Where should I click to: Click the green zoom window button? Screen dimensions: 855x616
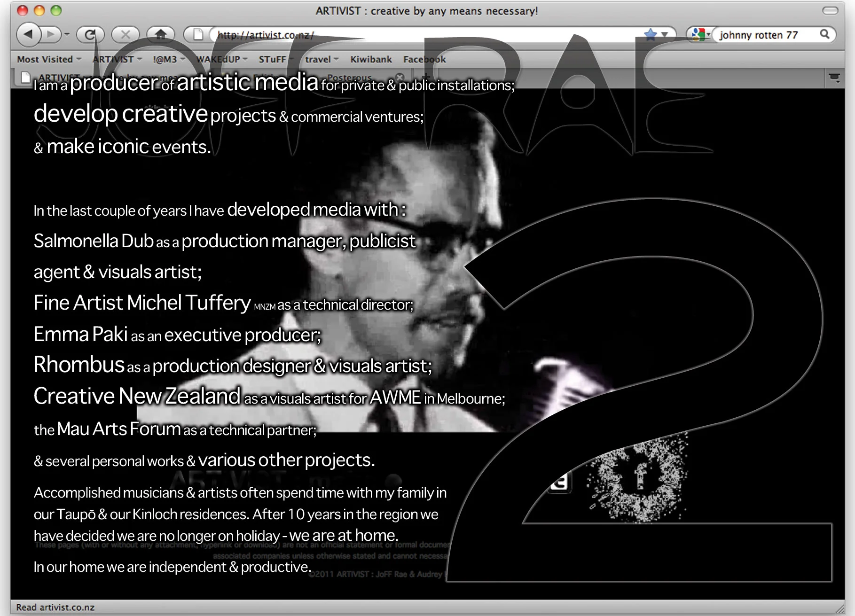click(56, 10)
